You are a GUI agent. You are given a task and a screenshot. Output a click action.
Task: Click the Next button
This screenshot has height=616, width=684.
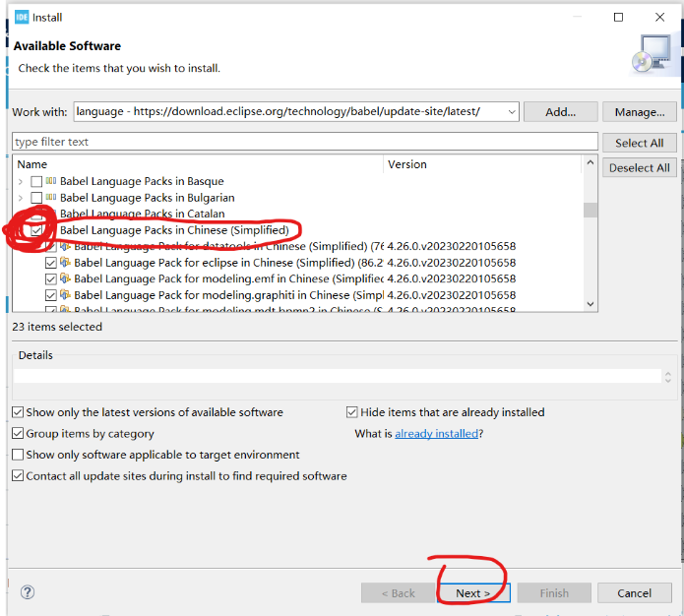point(473,593)
